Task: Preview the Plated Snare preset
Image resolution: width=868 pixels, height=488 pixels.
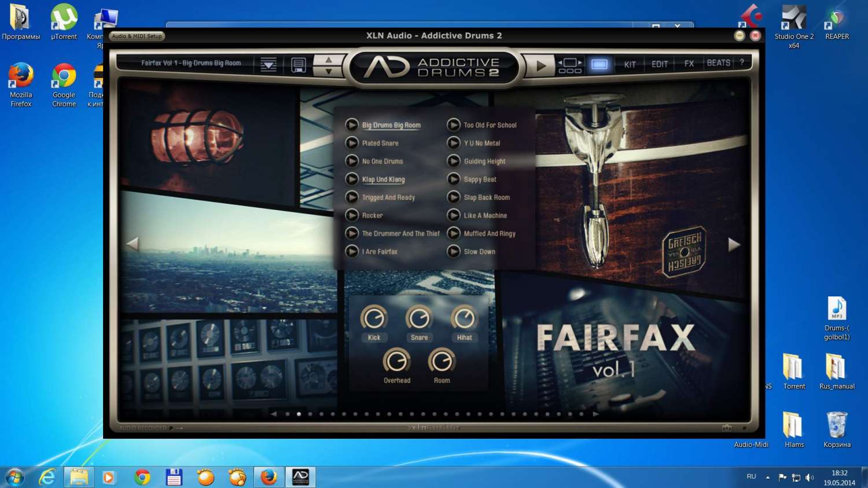Action: (x=352, y=143)
